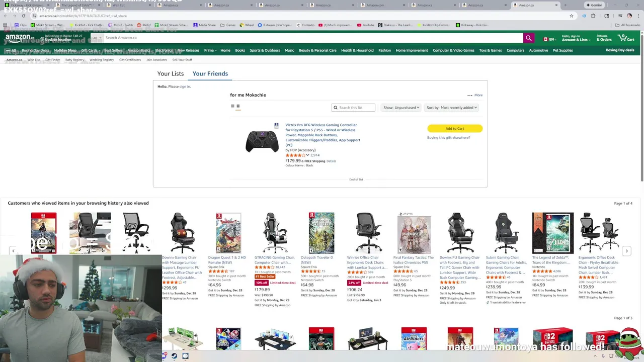Viewport: 644px width, 362px height.
Task: Open the Gemini button in tab bar
Action: tap(594, 5)
